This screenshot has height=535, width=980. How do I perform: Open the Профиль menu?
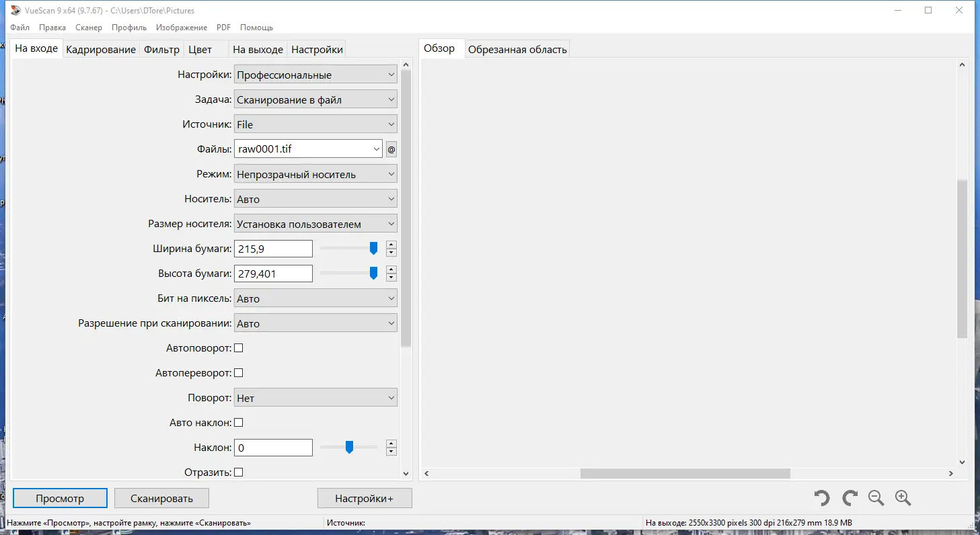[x=129, y=28]
